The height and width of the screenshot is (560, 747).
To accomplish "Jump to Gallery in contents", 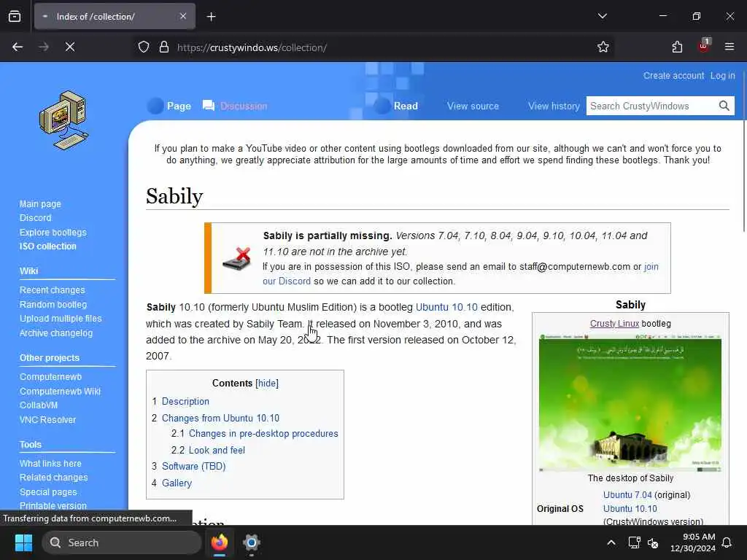I will (x=177, y=483).
